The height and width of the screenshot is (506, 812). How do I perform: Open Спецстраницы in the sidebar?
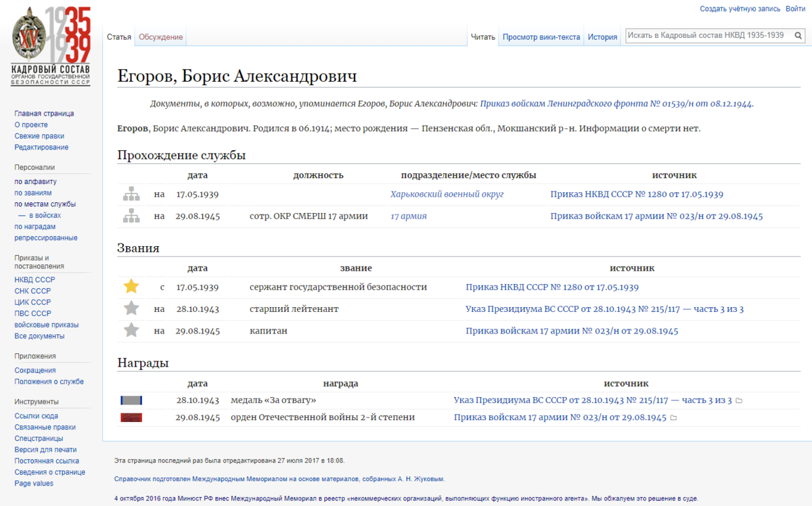pyautogui.click(x=39, y=438)
